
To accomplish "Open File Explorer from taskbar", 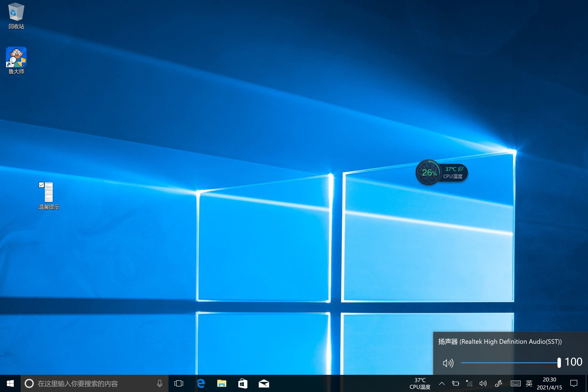I will tap(222, 383).
